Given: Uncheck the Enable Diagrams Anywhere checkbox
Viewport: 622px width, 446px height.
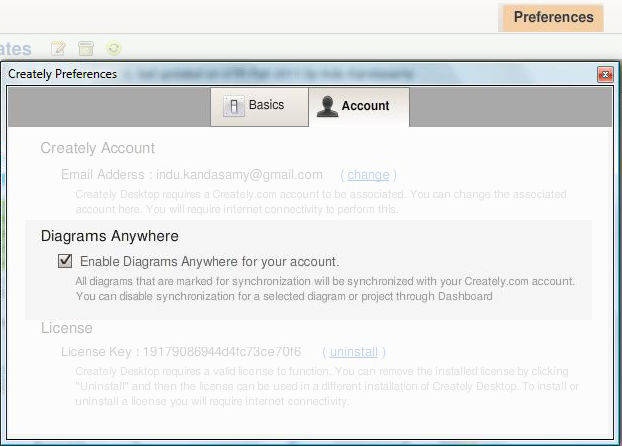Looking at the screenshot, I should [65, 261].
